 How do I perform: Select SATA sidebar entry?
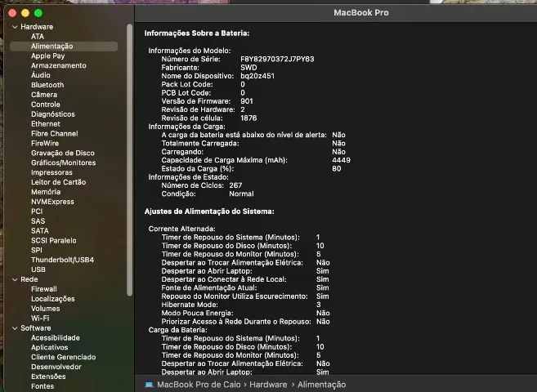tap(40, 230)
